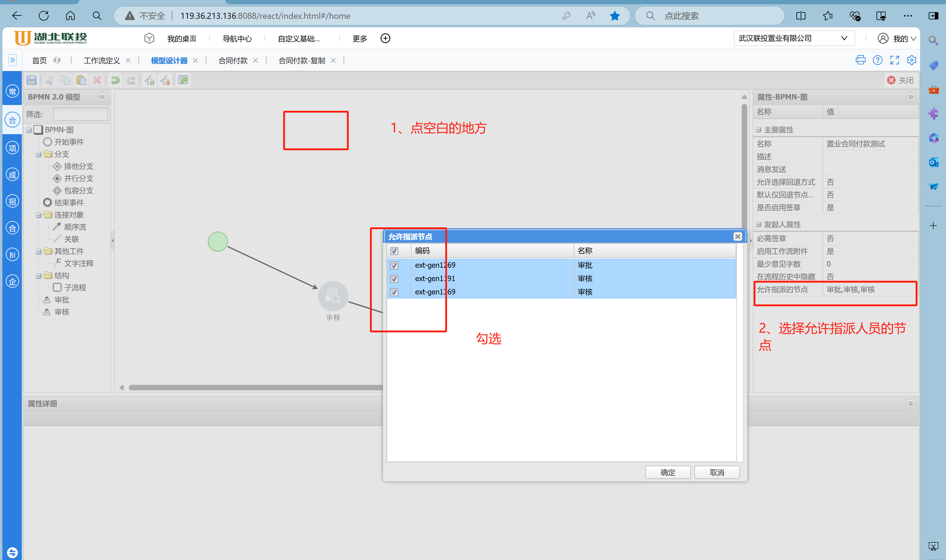Open the 武汉联投置业有限公司 company dropdown

[794, 38]
